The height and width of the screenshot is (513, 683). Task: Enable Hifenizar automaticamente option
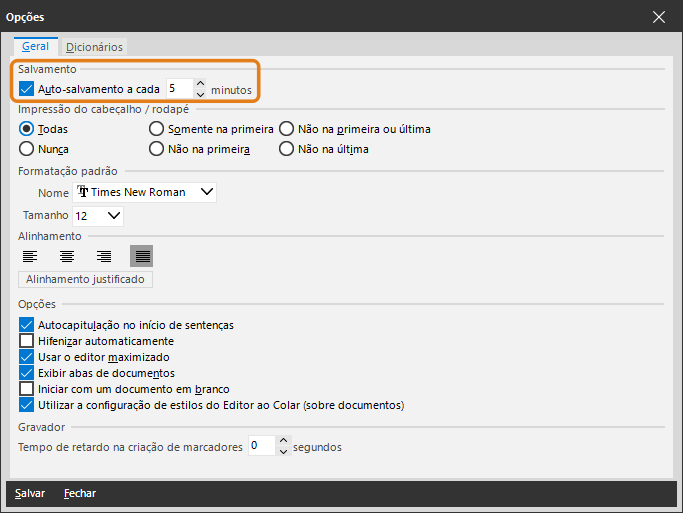click(27, 341)
